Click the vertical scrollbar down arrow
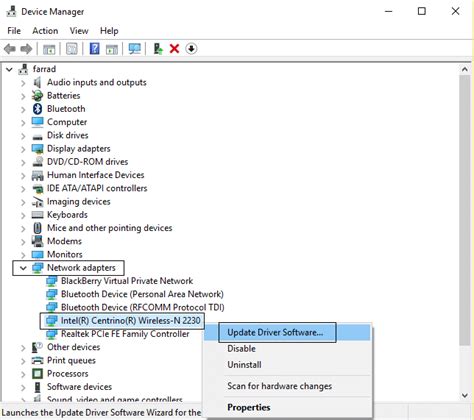Image resolution: width=474 pixels, height=420 pixels. tap(465, 395)
